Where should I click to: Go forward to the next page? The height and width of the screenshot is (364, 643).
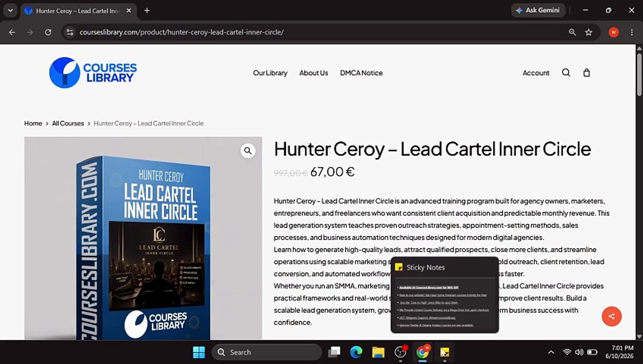(x=30, y=32)
